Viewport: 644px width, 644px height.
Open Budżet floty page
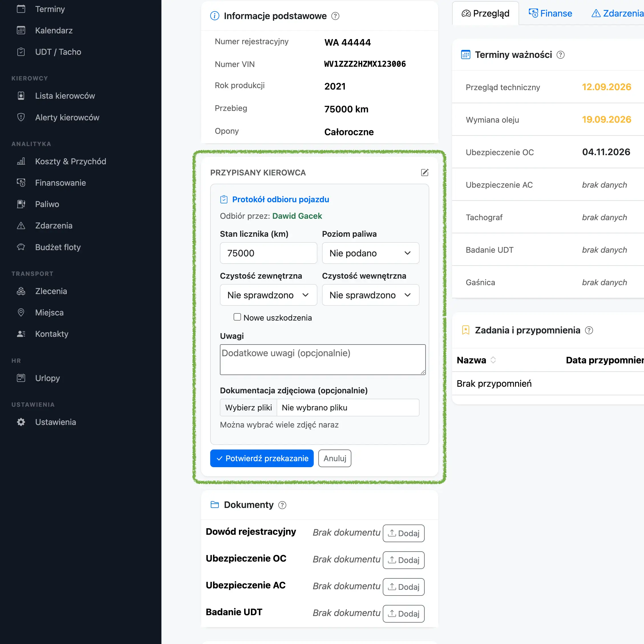(x=58, y=247)
